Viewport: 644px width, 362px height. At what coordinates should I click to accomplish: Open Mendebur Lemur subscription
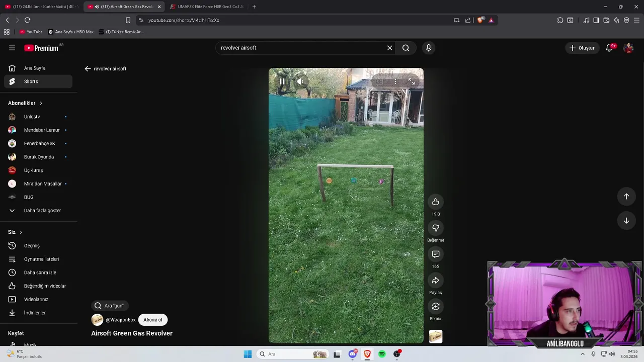pos(38,130)
